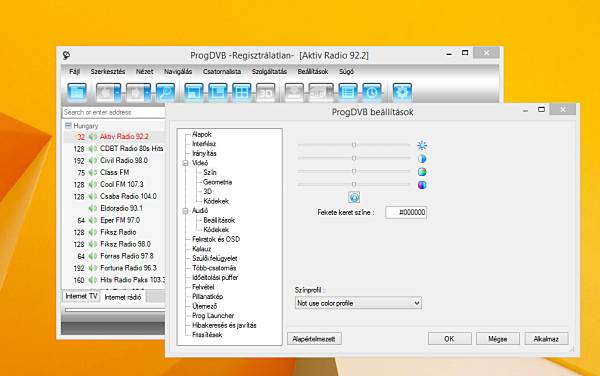Click the reset icon below the color sliders
The image size is (600, 376).
point(354,197)
